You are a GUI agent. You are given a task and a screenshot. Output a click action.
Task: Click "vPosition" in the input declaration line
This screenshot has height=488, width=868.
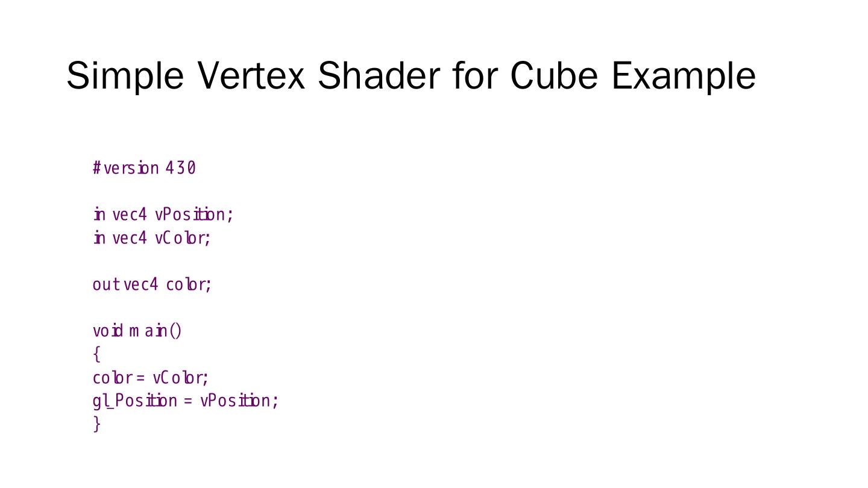[x=193, y=214]
